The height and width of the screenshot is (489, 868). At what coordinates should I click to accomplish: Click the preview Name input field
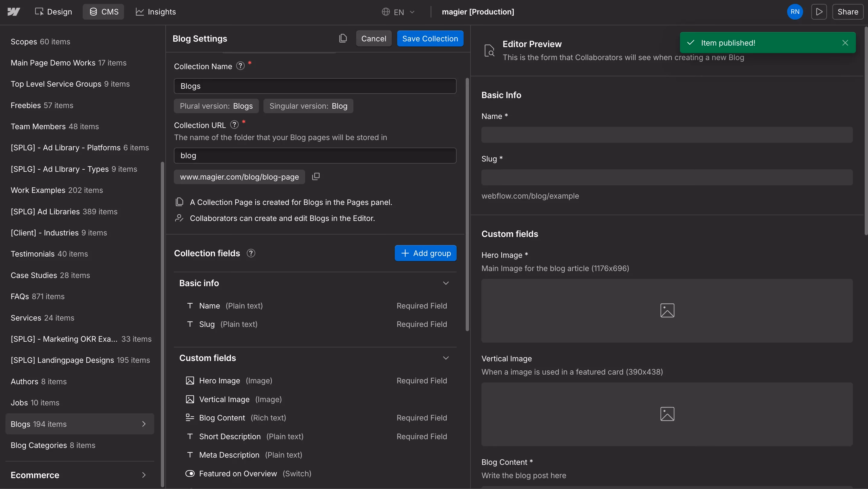tap(667, 135)
